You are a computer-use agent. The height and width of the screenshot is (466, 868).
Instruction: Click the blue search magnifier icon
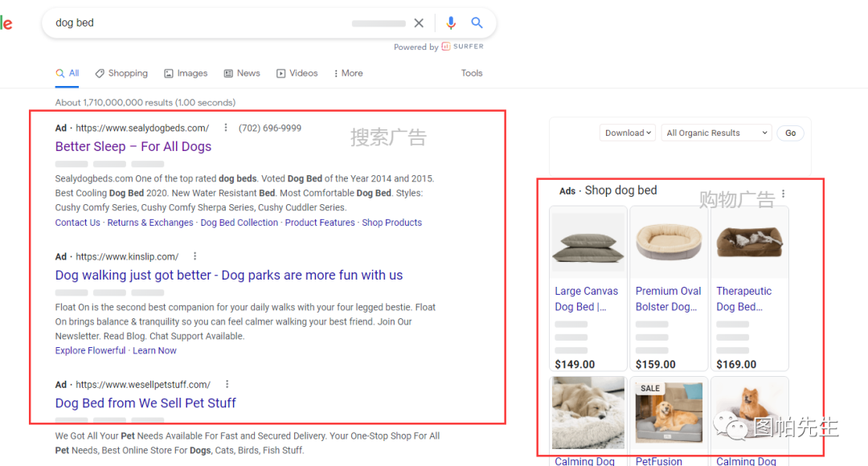(477, 23)
